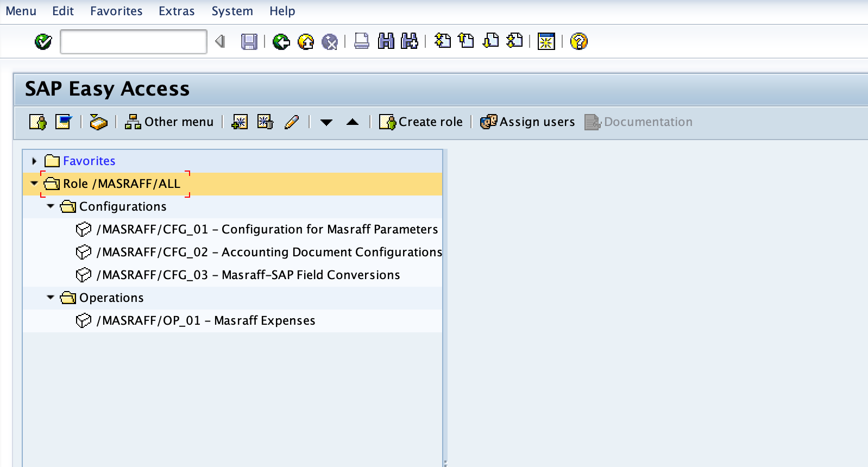
Task: Collapse the Operations folder arrow
Action: 51,298
